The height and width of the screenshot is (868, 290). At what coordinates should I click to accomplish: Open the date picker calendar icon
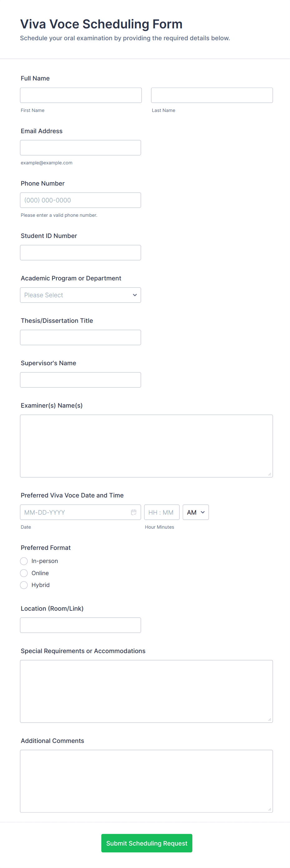click(x=134, y=512)
